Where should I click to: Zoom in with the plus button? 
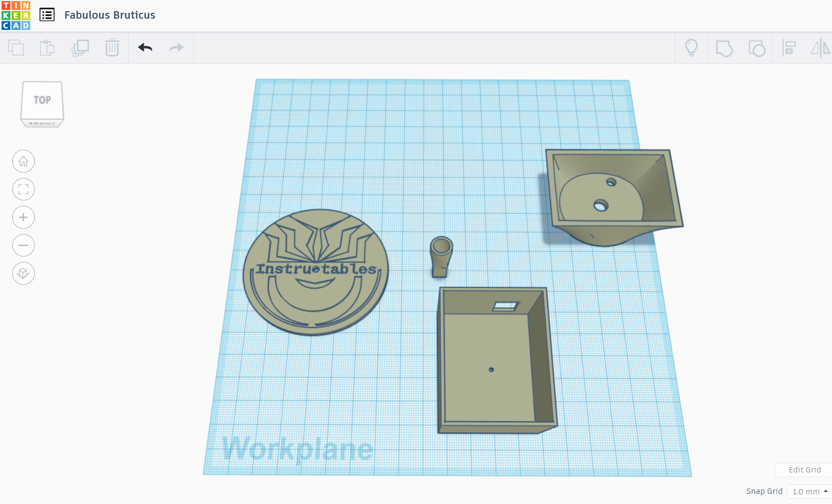click(24, 217)
